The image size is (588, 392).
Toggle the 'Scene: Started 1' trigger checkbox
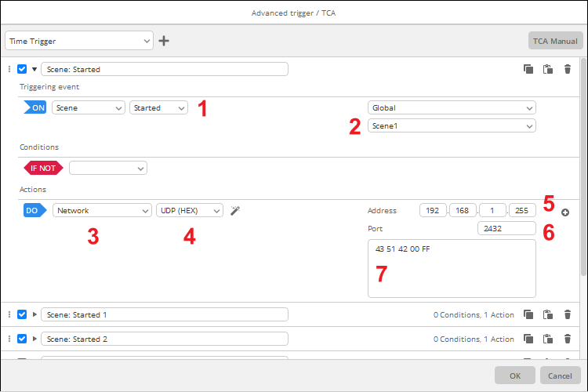(22, 314)
